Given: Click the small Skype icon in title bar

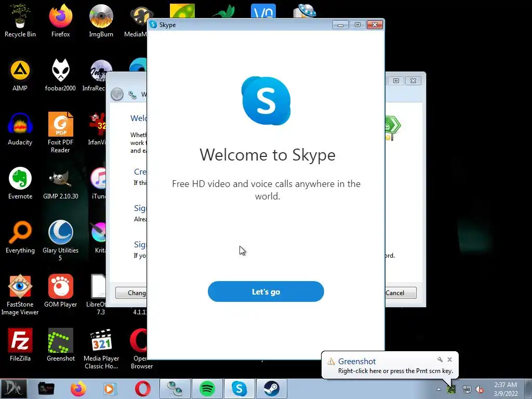Looking at the screenshot, I should point(153,24).
